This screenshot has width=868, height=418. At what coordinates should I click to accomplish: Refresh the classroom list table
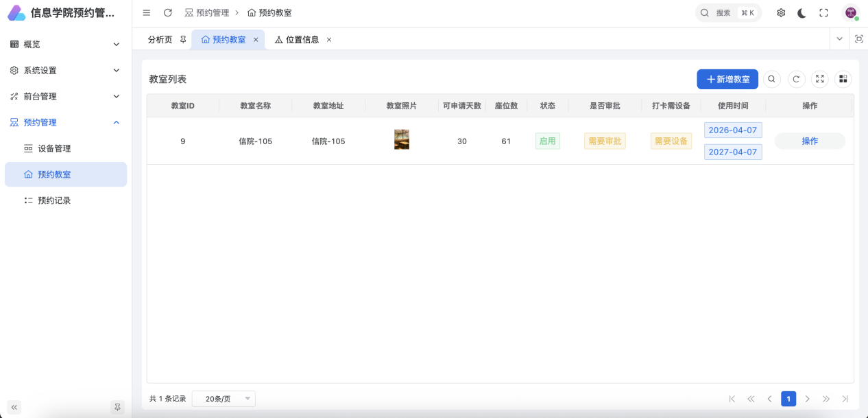(796, 80)
